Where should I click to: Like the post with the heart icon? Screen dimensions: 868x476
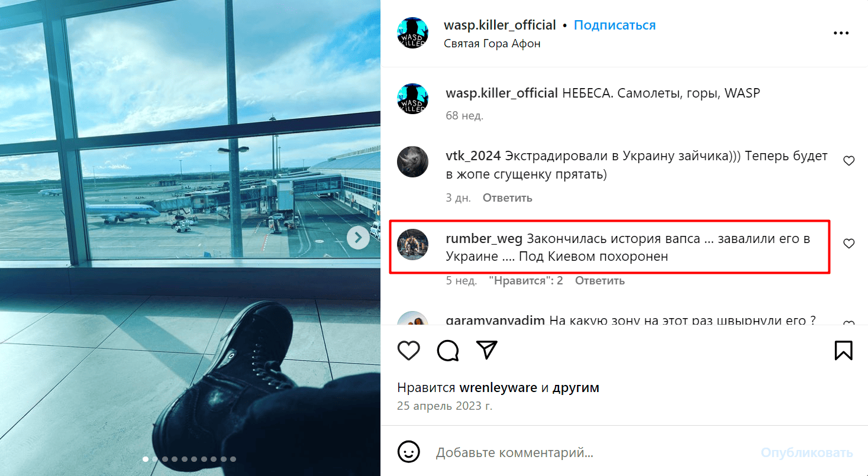(x=408, y=350)
